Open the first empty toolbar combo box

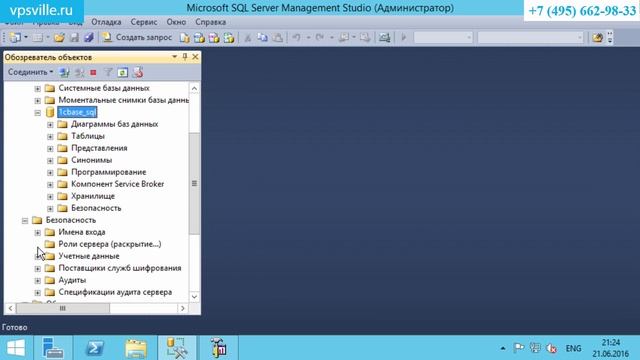tap(443, 38)
